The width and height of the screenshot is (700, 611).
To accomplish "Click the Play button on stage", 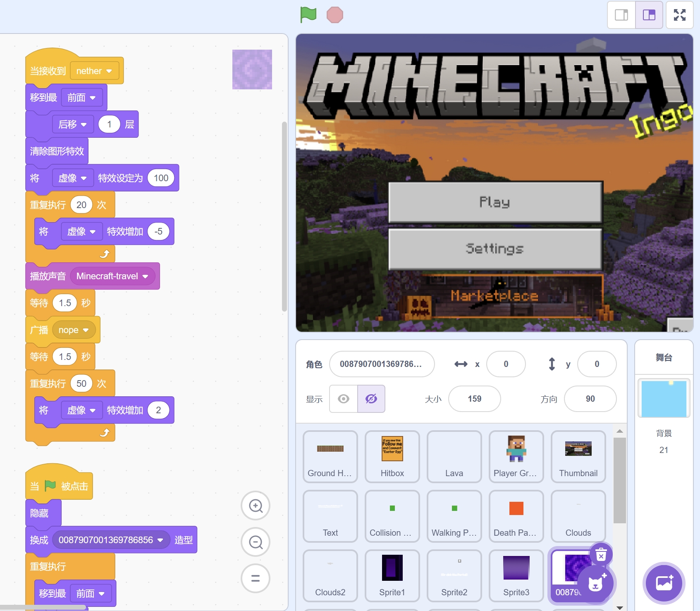I will [495, 202].
